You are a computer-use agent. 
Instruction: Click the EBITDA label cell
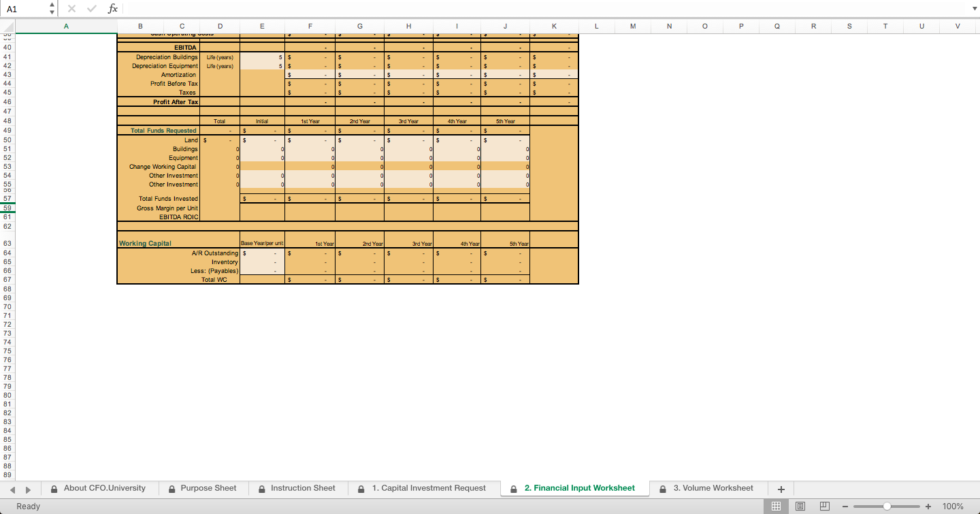pyautogui.click(x=185, y=48)
